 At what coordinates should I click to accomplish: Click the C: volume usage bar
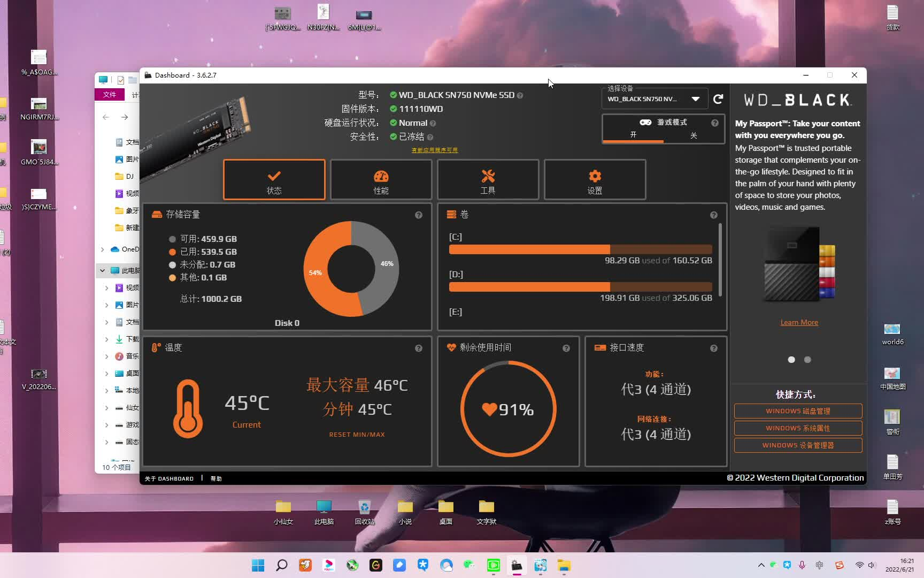click(x=580, y=249)
